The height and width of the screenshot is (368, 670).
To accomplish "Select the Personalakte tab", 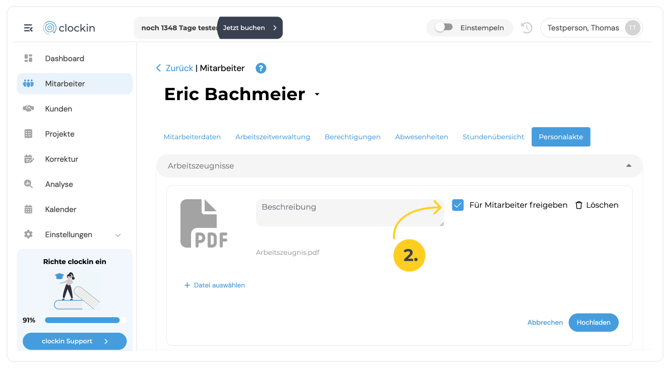I will pyautogui.click(x=561, y=137).
